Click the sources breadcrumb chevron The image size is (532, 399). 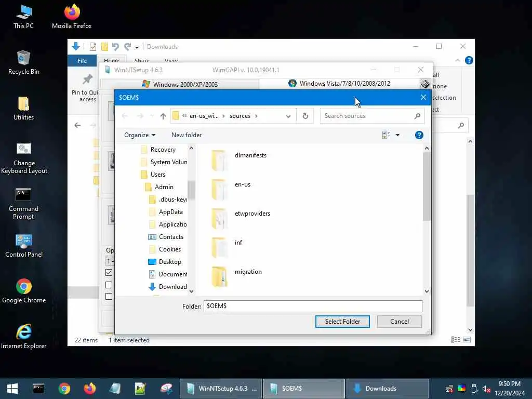click(x=256, y=116)
